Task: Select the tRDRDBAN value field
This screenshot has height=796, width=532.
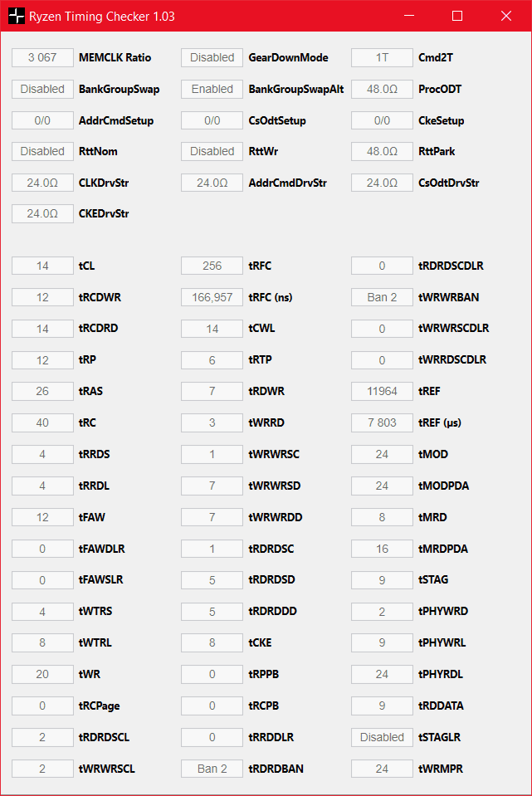Action: (x=212, y=769)
